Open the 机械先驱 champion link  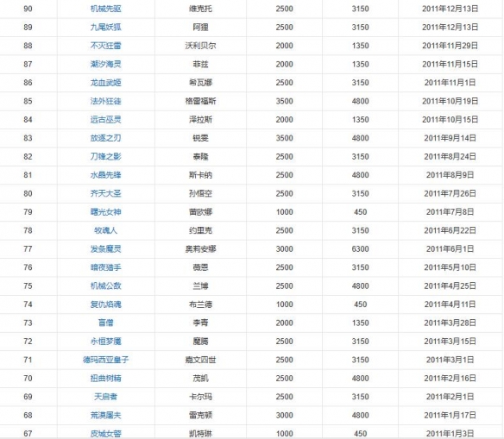106,9
